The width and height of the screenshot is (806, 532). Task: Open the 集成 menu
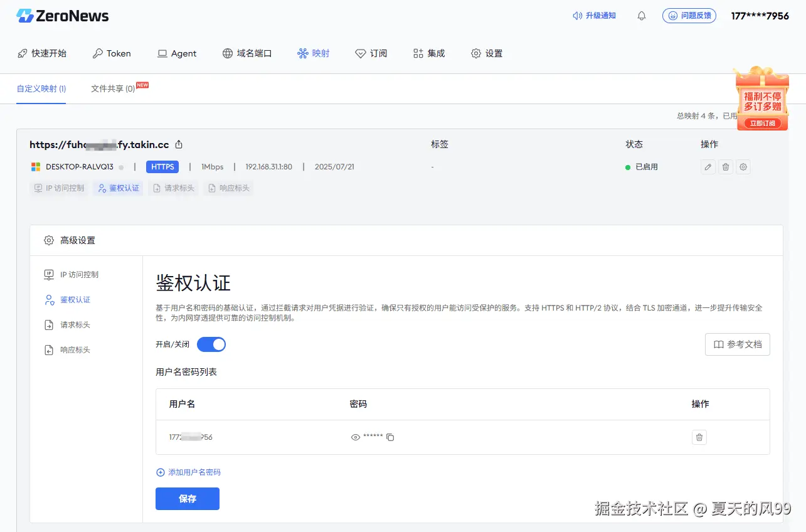429,53
